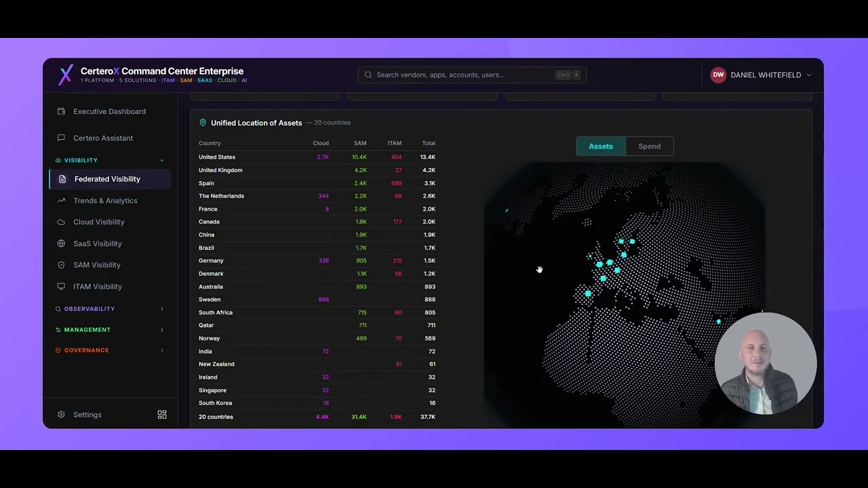Sort by Country column header
The height and width of the screenshot is (488, 868).
tap(210, 143)
